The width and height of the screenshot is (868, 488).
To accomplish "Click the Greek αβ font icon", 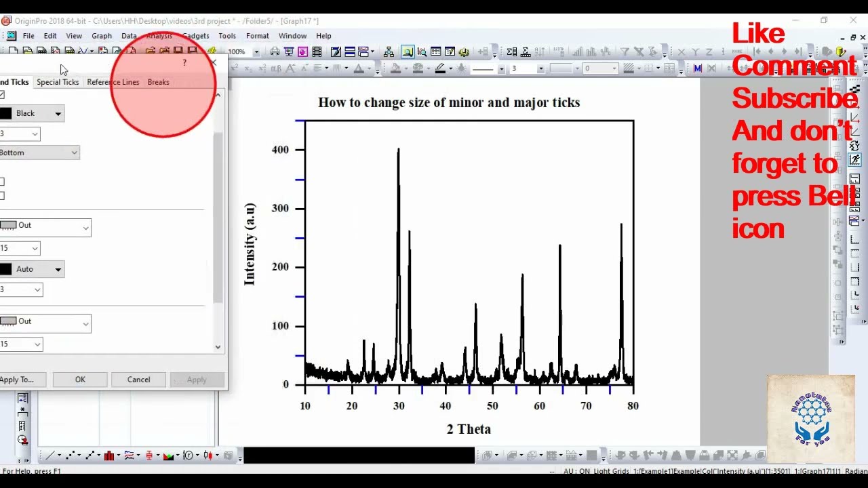I will pyautogui.click(x=276, y=68).
